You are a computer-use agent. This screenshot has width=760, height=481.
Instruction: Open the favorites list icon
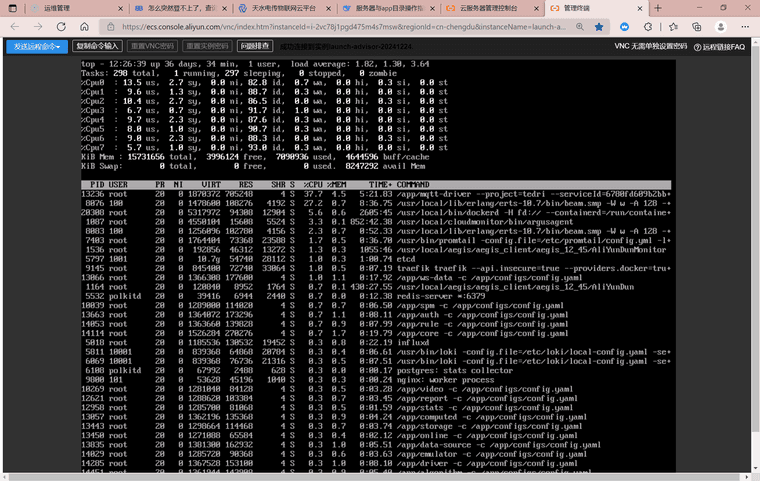click(x=671, y=27)
